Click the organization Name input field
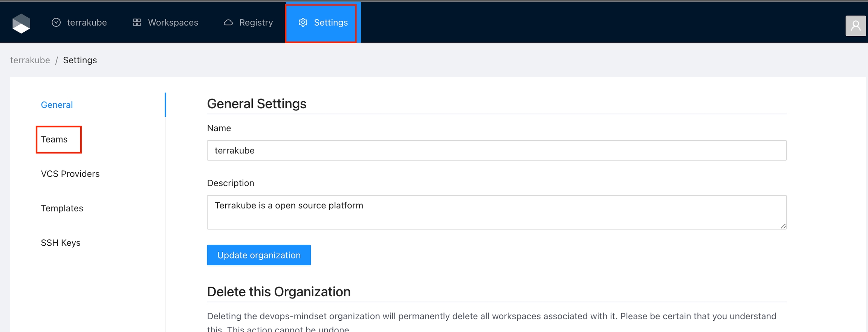Screen dimensions: 868x332 496,150
